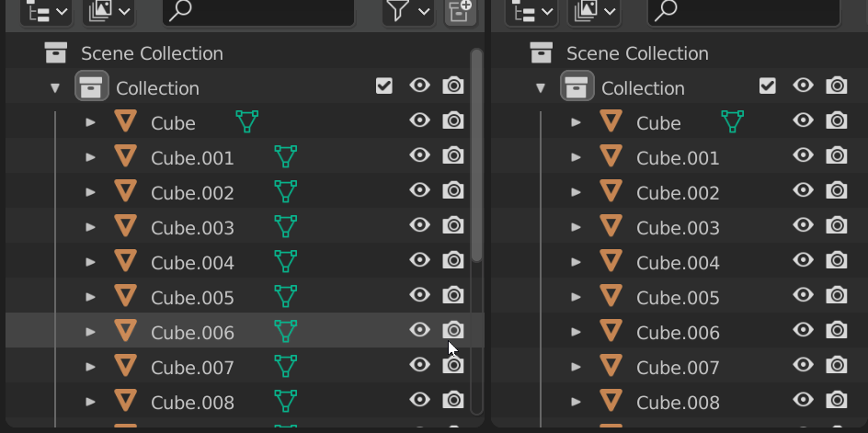
Task: Select Cube.002 name in right outliner
Action: (678, 193)
